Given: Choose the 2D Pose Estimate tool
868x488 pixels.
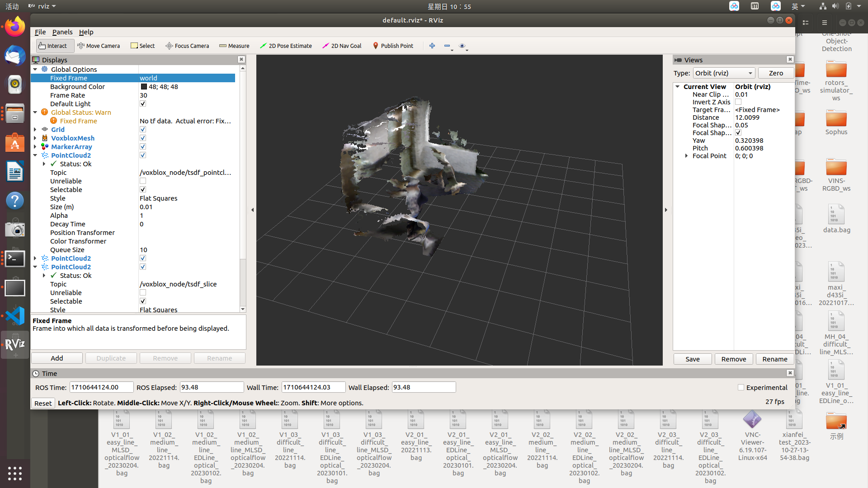Looking at the screenshot, I should click(286, 46).
